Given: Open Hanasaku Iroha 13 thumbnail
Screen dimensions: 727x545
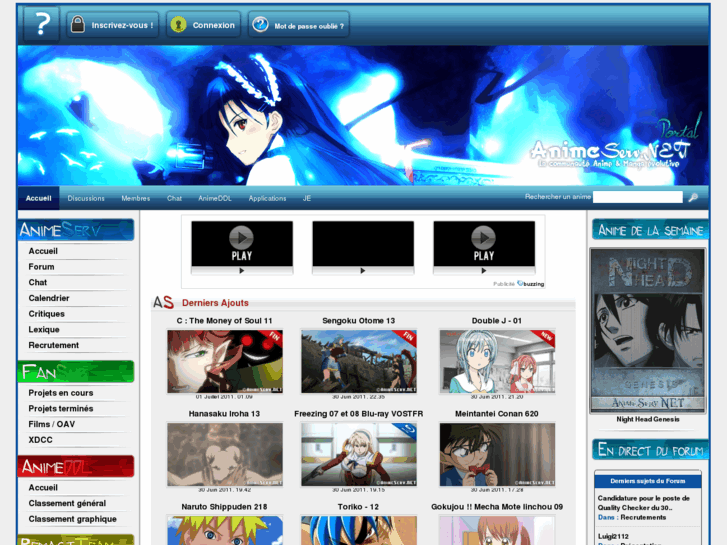Looking at the screenshot, I should (x=225, y=455).
